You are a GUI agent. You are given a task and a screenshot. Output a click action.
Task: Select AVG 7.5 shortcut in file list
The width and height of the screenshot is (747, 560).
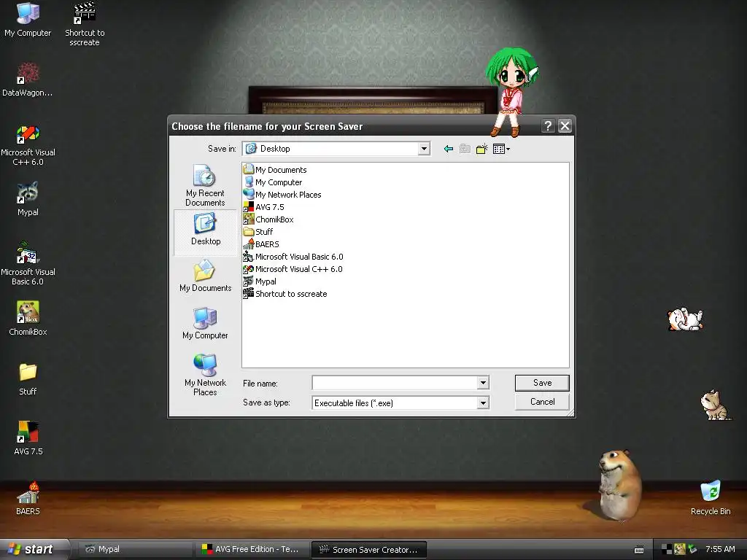[263, 206]
